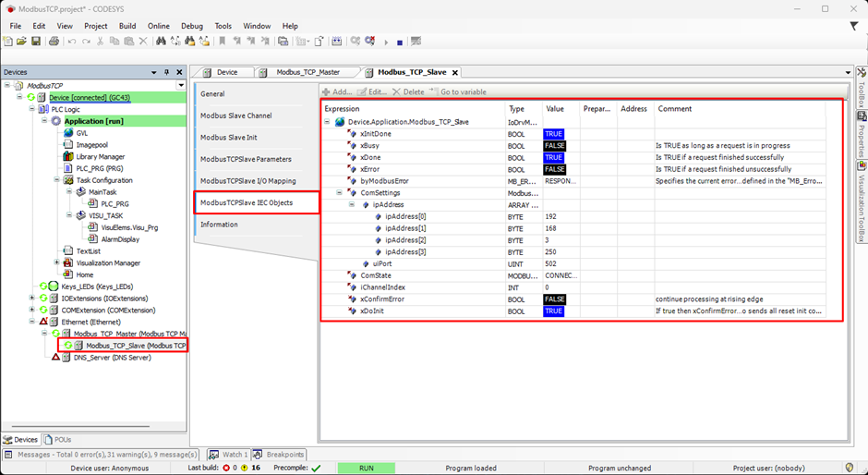Collapse the Device.Application.Modbus_TCP_Slave row
868x475 pixels.
coord(327,122)
